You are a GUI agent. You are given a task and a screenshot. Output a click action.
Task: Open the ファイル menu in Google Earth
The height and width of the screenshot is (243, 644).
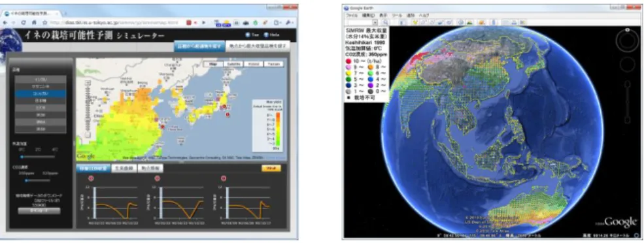pos(351,15)
